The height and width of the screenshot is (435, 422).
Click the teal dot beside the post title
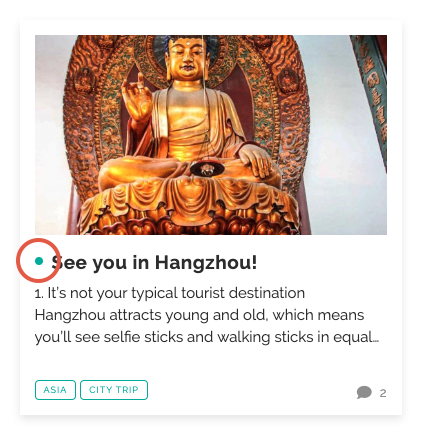[x=39, y=261]
